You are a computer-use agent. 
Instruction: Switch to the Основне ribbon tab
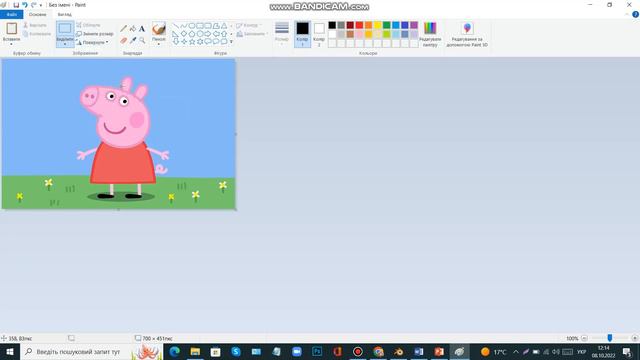tap(38, 14)
